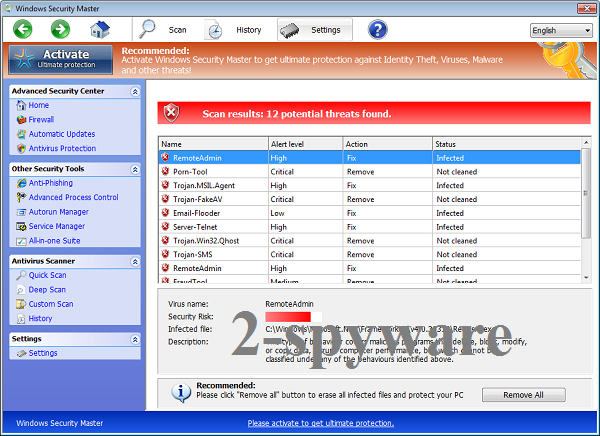
Task: Click the Home icon in Advanced Security Center
Action: (x=21, y=105)
